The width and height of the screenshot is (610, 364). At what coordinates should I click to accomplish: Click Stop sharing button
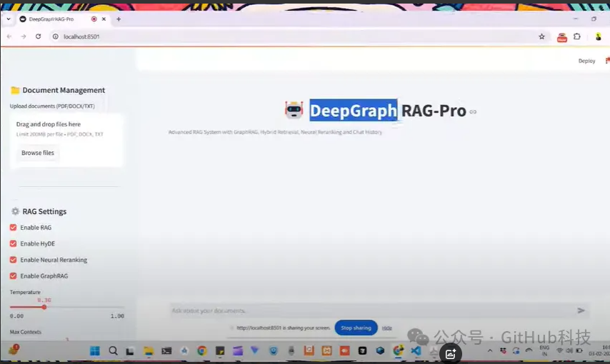[x=356, y=328]
